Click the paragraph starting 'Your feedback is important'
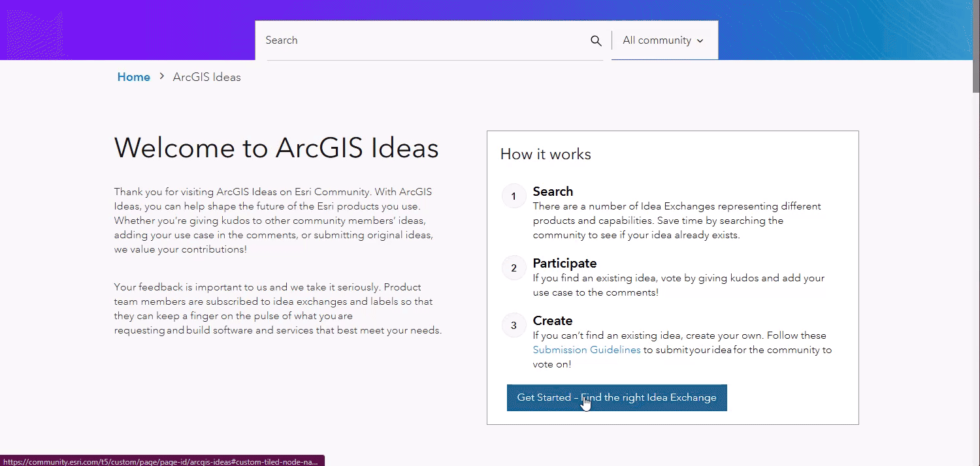The height and width of the screenshot is (466, 980). (x=278, y=309)
